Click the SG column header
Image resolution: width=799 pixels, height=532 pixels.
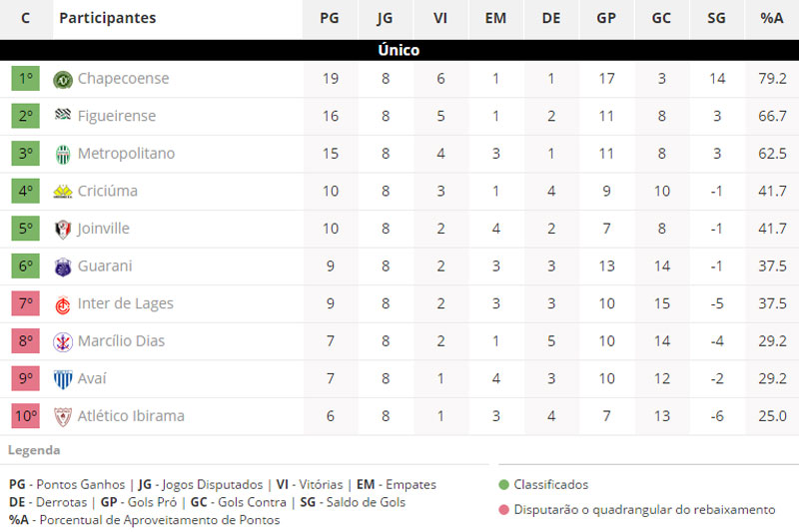(716, 18)
